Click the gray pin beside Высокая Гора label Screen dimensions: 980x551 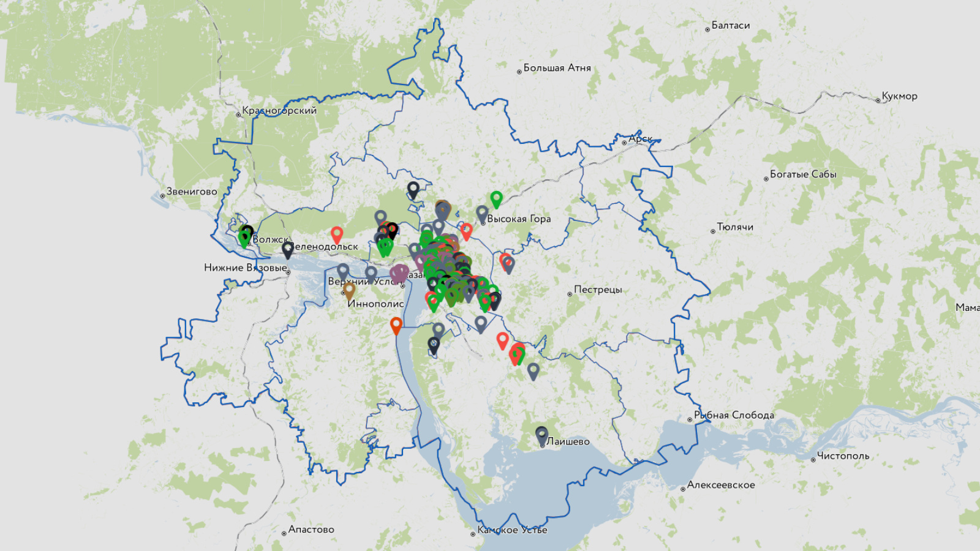tap(482, 214)
